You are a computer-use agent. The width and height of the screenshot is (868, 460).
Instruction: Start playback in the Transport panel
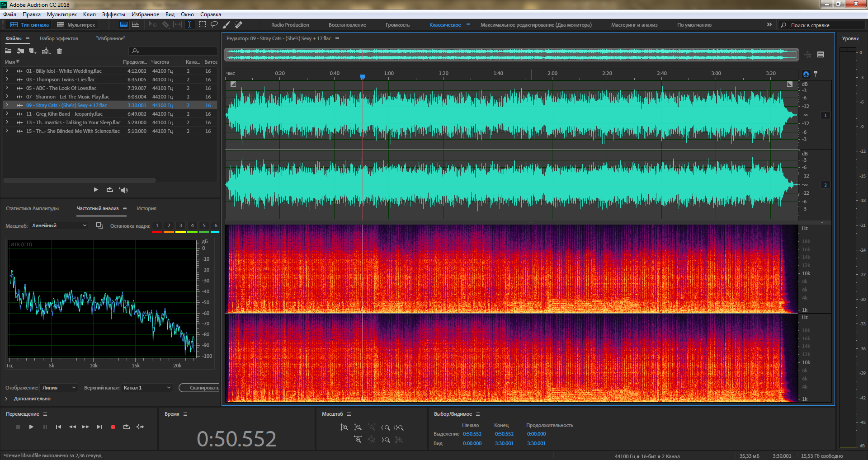tap(31, 427)
